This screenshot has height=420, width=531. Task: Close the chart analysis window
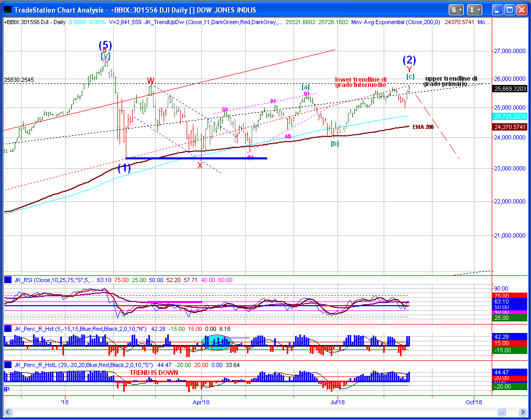click(x=522, y=10)
